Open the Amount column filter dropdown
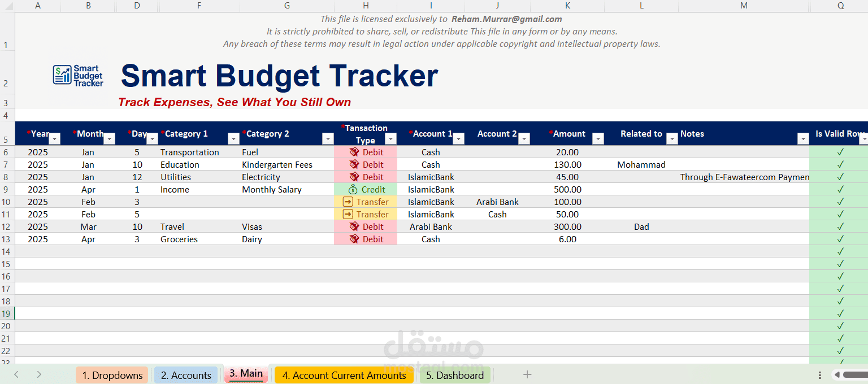 tap(598, 138)
